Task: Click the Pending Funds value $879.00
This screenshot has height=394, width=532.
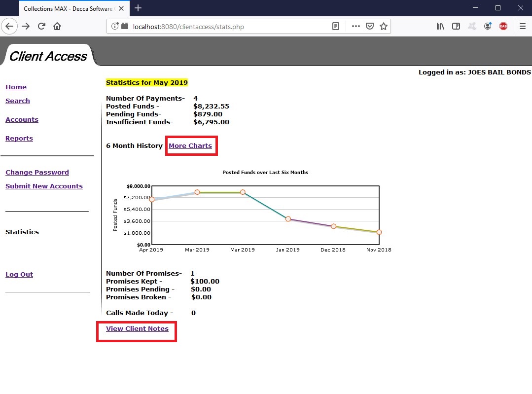Action: [208, 114]
